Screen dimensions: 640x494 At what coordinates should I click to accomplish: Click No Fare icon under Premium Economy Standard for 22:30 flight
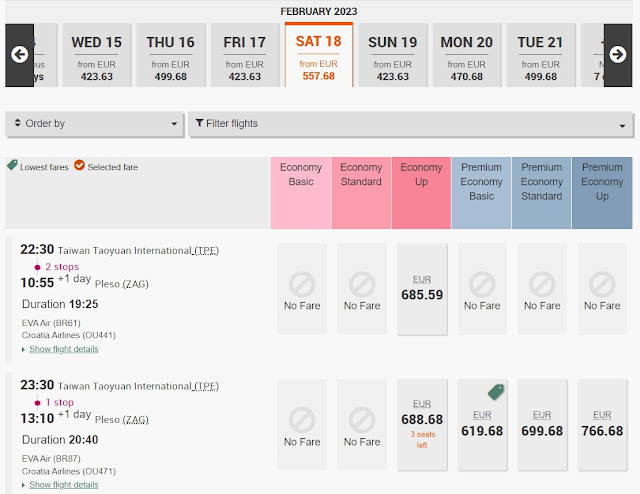pyautogui.click(x=542, y=284)
